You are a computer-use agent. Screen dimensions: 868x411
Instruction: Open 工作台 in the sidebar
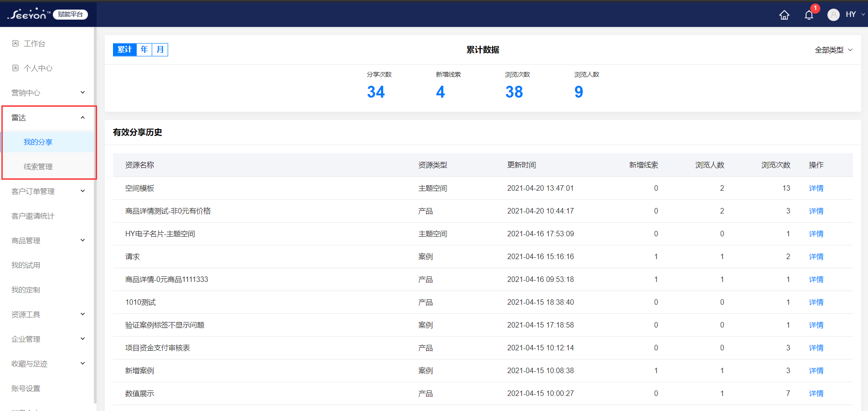(35, 43)
